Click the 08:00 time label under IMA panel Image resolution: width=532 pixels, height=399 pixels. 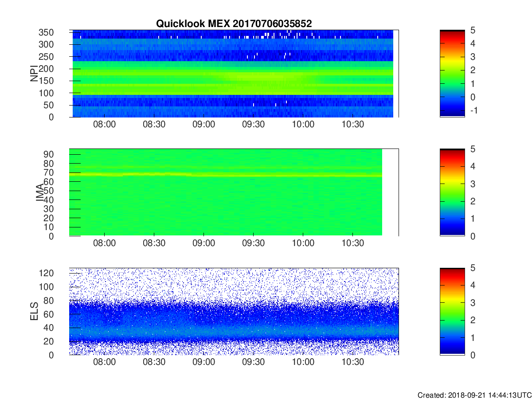pos(104,243)
